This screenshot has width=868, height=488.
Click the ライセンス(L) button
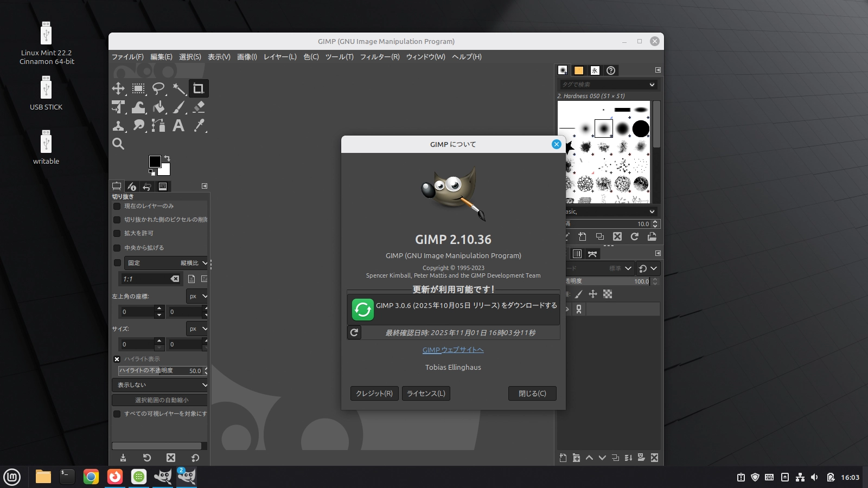(426, 394)
